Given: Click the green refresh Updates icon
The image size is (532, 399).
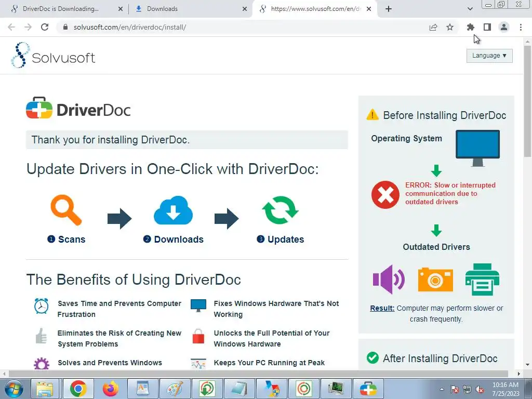Looking at the screenshot, I should [x=280, y=210].
